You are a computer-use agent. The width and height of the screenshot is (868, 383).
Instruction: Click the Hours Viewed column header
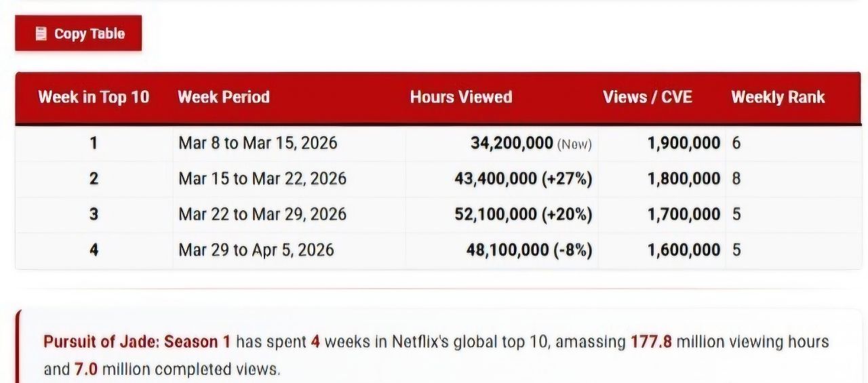pos(461,97)
